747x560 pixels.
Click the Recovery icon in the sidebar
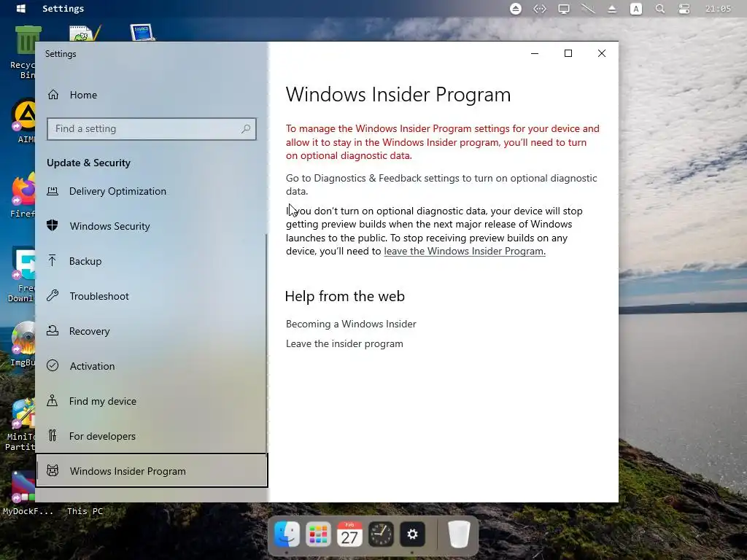point(53,330)
